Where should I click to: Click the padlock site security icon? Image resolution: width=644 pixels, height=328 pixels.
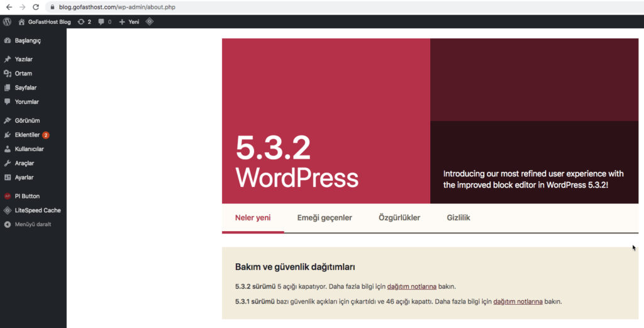(52, 7)
